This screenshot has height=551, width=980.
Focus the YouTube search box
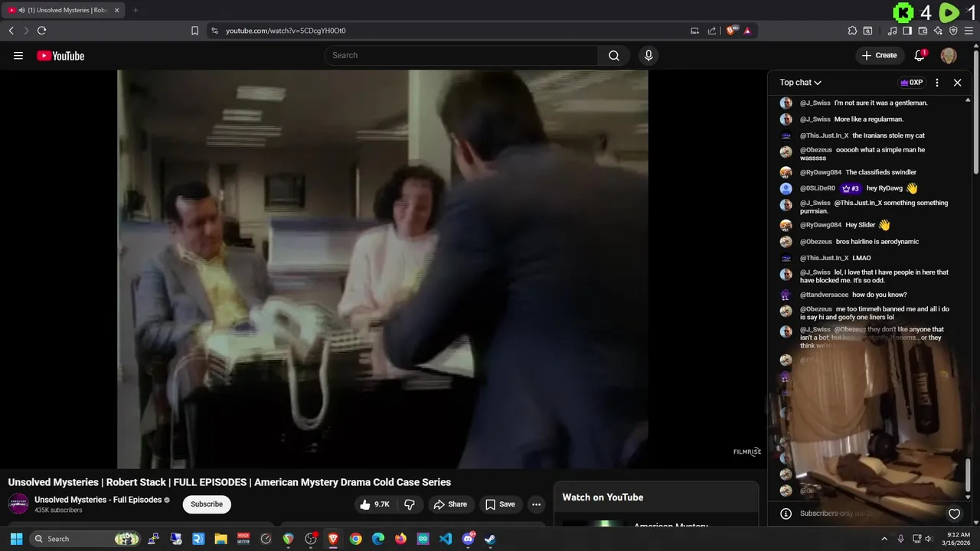461,55
